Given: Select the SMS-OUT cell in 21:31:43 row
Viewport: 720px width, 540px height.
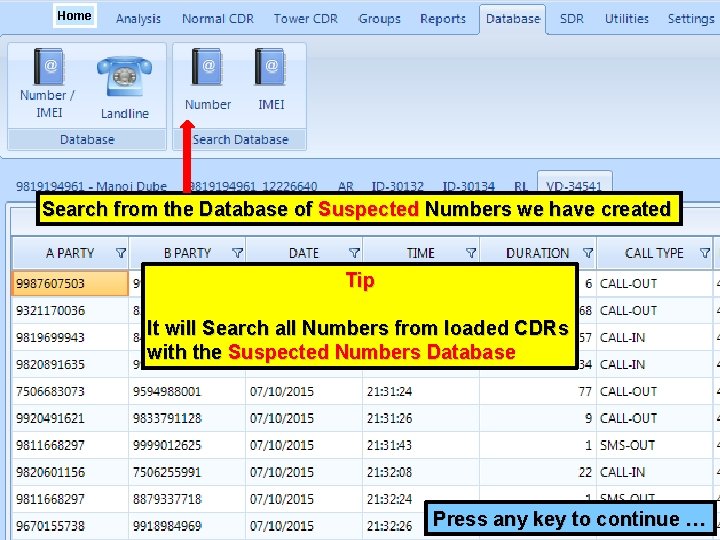Looking at the screenshot, I should [x=654, y=445].
